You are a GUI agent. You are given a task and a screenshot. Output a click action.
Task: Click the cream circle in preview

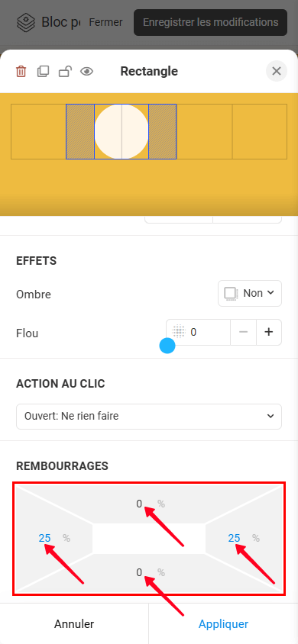[x=121, y=131]
